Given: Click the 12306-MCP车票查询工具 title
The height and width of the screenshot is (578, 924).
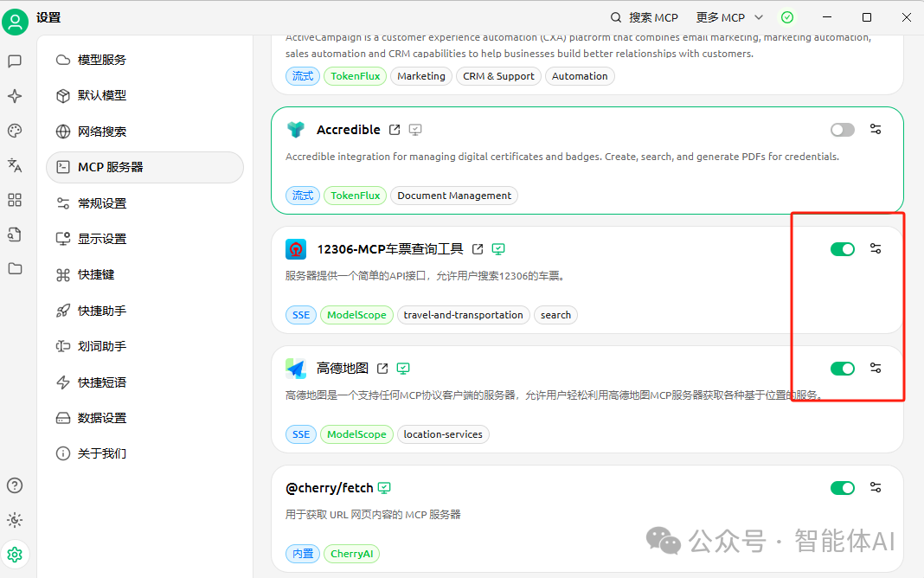Looking at the screenshot, I should point(390,249).
